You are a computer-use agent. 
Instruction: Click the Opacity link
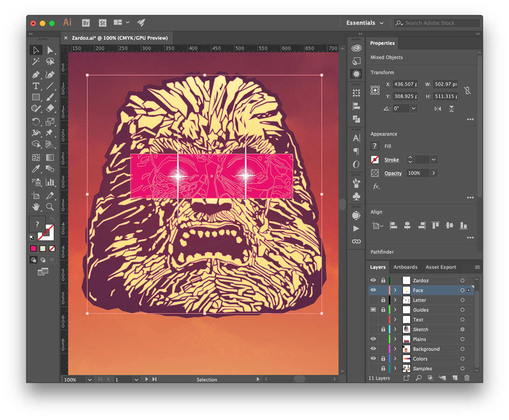pos(393,173)
